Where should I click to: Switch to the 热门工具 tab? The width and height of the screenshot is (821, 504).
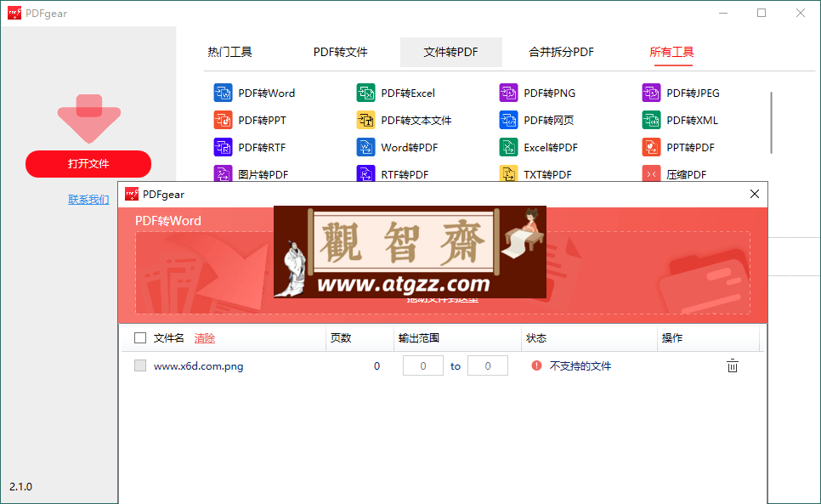[229, 52]
